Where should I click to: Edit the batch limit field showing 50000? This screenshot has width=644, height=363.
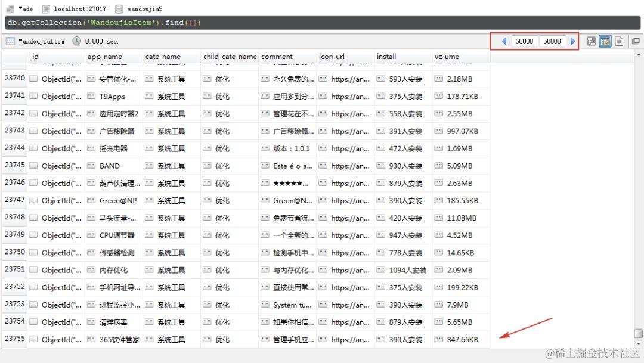pos(552,41)
